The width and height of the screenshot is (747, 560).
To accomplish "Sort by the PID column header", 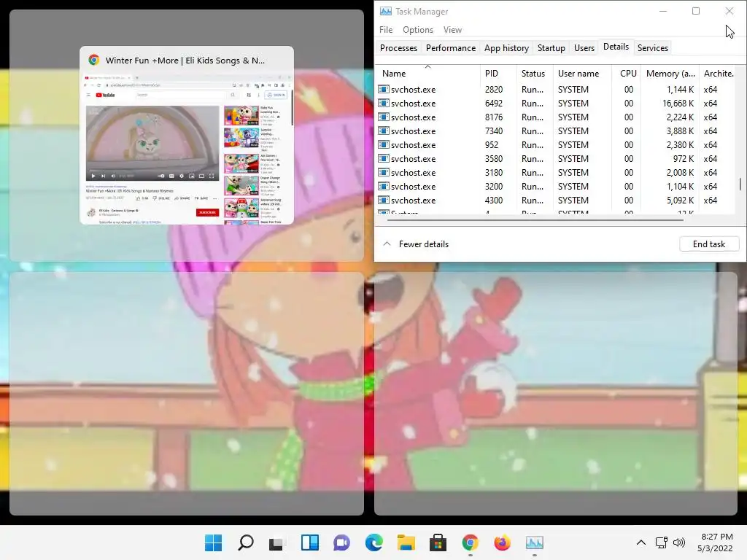I will pyautogui.click(x=498, y=74).
